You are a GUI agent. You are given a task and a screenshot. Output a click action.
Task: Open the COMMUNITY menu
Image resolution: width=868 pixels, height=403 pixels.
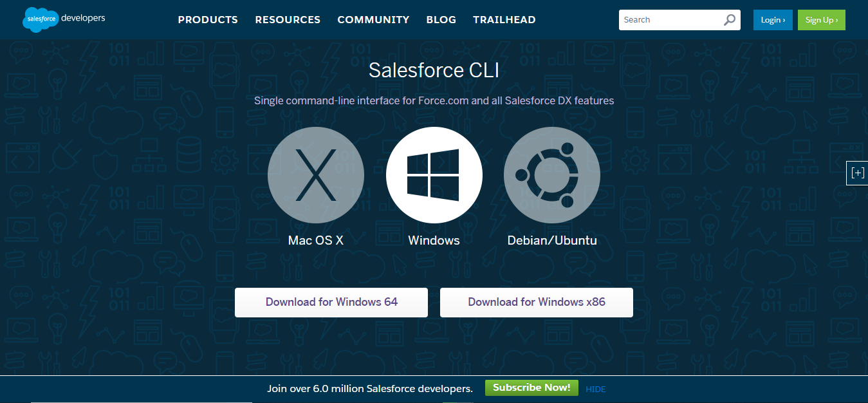point(373,20)
